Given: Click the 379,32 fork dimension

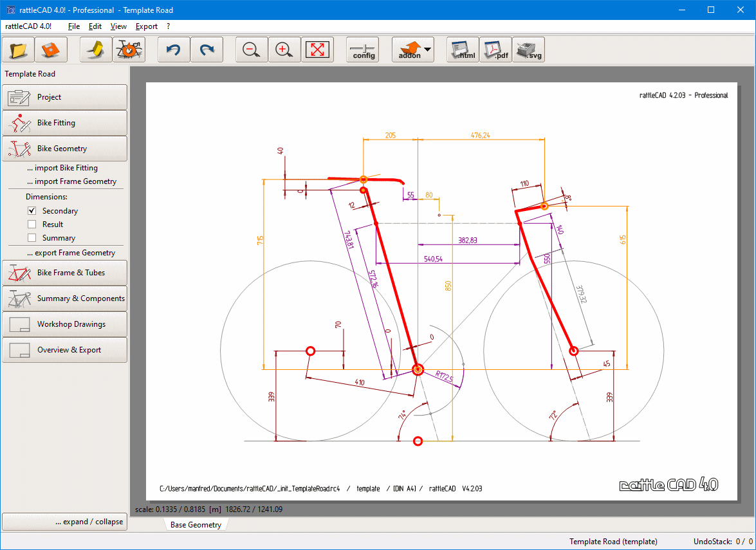Looking at the screenshot, I should (582, 293).
